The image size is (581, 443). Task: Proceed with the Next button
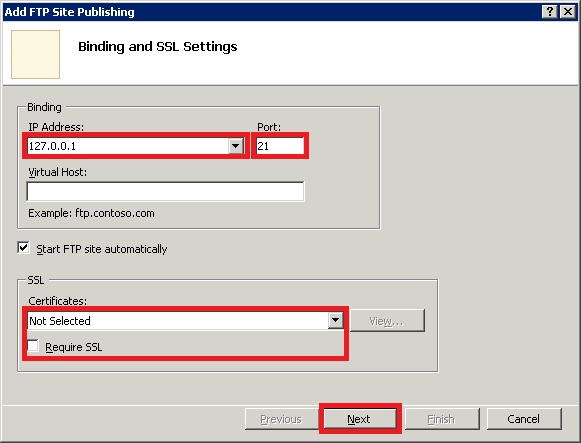coord(359,419)
